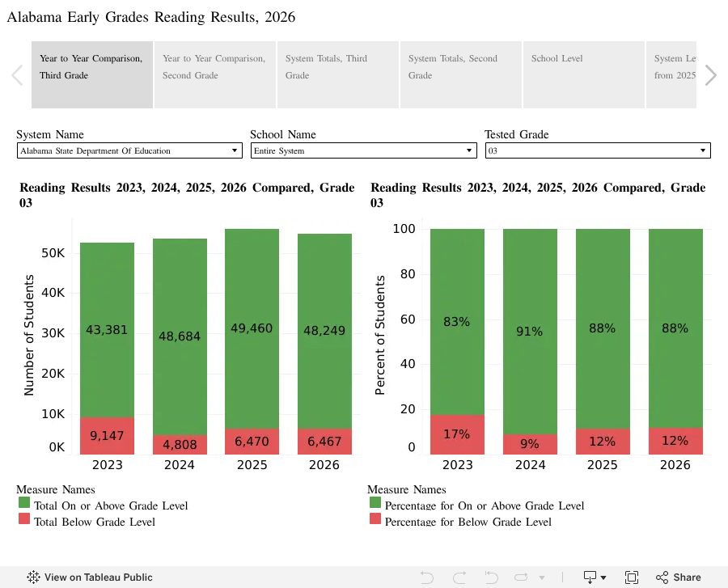Open System Totals, Second Grade tab
This screenshot has width=728, height=588.
461,74
